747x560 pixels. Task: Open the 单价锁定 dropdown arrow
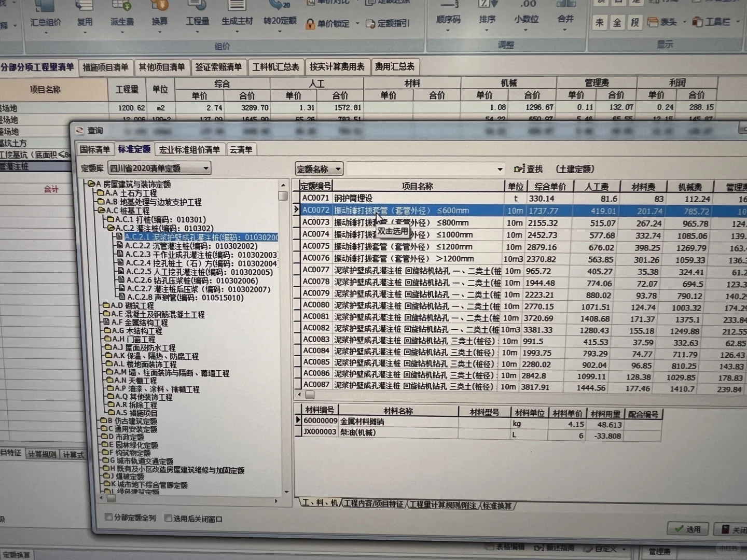coord(357,23)
